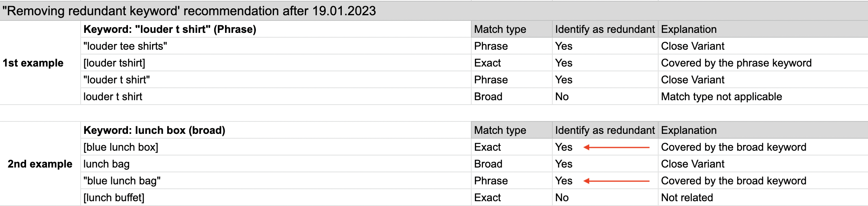The height and width of the screenshot is (206, 868).
Task: Click the [lunch buffet] keyword cell
Action: (x=276, y=198)
